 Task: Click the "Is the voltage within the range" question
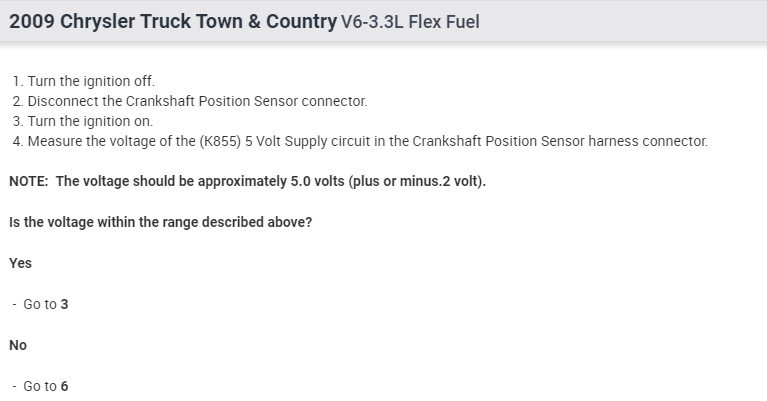(x=160, y=222)
